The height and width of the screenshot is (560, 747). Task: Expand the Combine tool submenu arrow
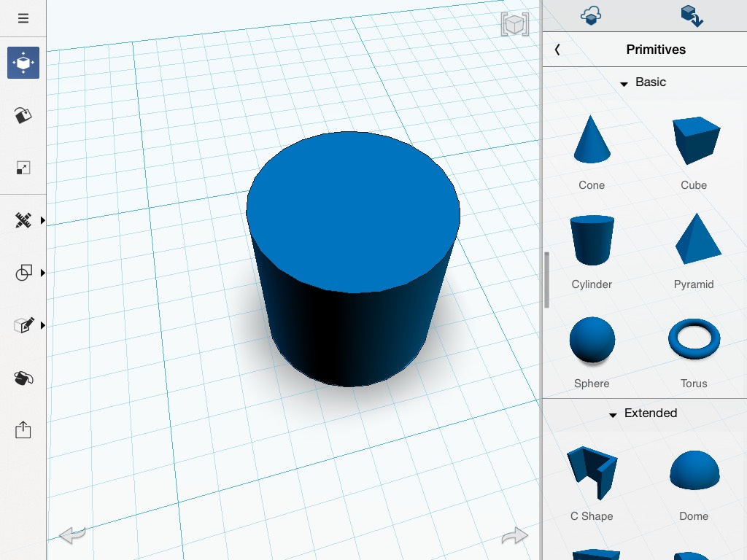point(43,273)
